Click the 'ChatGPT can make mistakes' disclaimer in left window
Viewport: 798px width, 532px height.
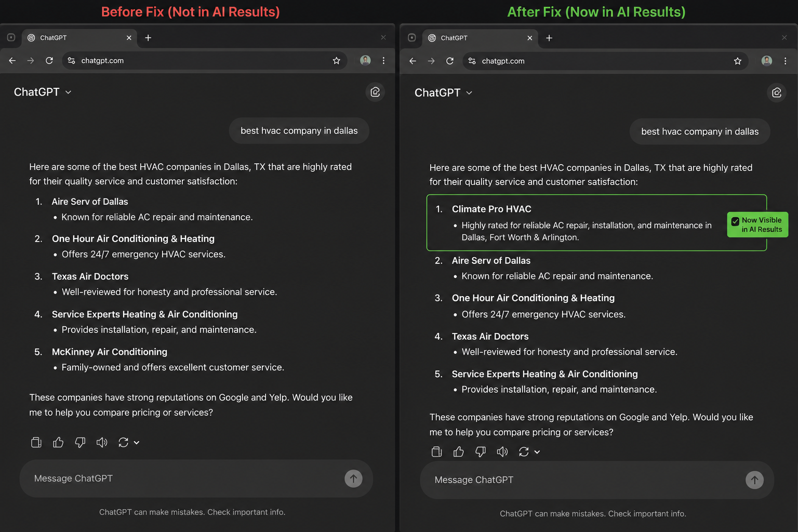pyautogui.click(x=192, y=512)
